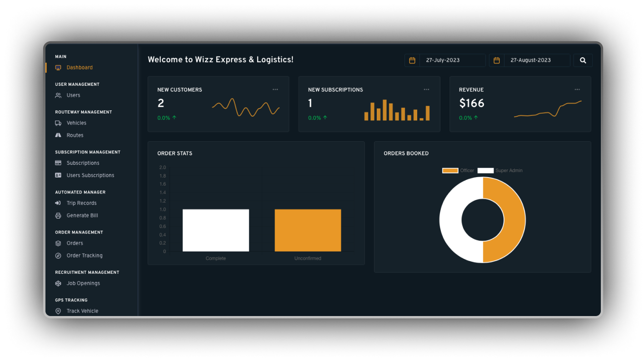Click the Order Tracking compass icon
Viewport: 644px width, 361px height.
click(58, 256)
